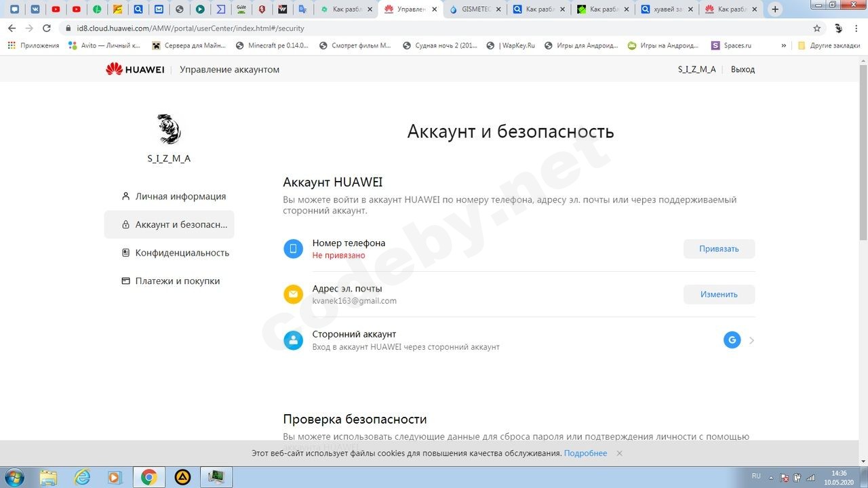The width and height of the screenshot is (868, 488).
Task: Show hidden system tray icons
Action: tap(772, 476)
